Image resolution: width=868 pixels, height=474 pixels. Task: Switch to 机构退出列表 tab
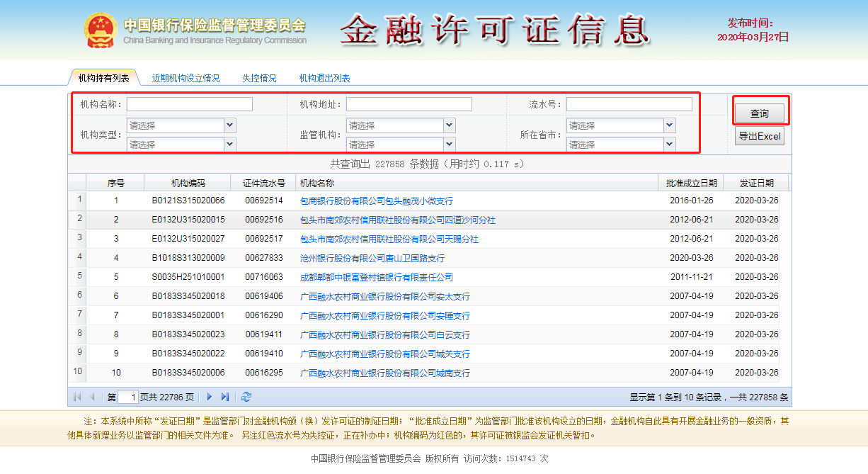pyautogui.click(x=324, y=78)
